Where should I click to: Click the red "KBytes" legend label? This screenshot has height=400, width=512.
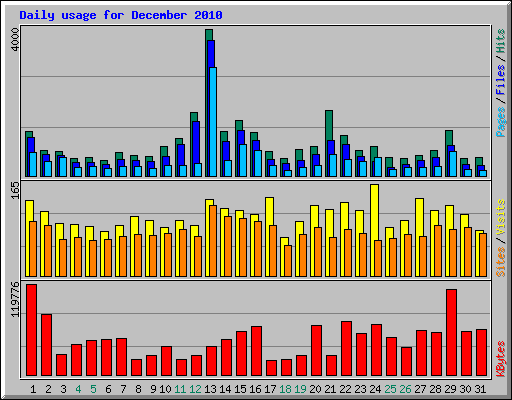[501, 359]
